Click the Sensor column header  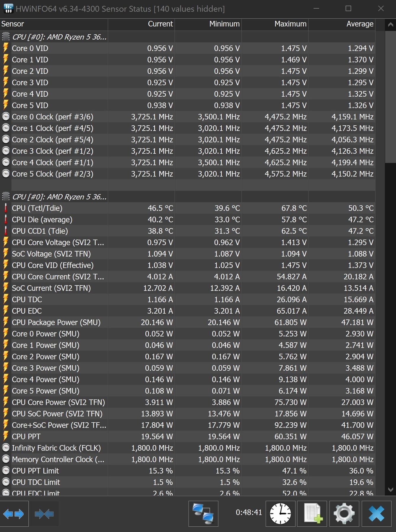pyautogui.click(x=54, y=24)
